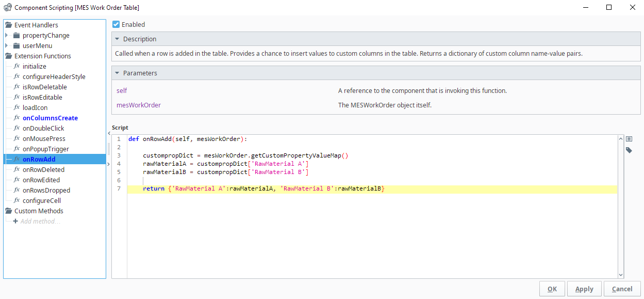Screen dimensions: 644x299
Task: Click the Custom Methods folder icon
Action: (x=8, y=211)
